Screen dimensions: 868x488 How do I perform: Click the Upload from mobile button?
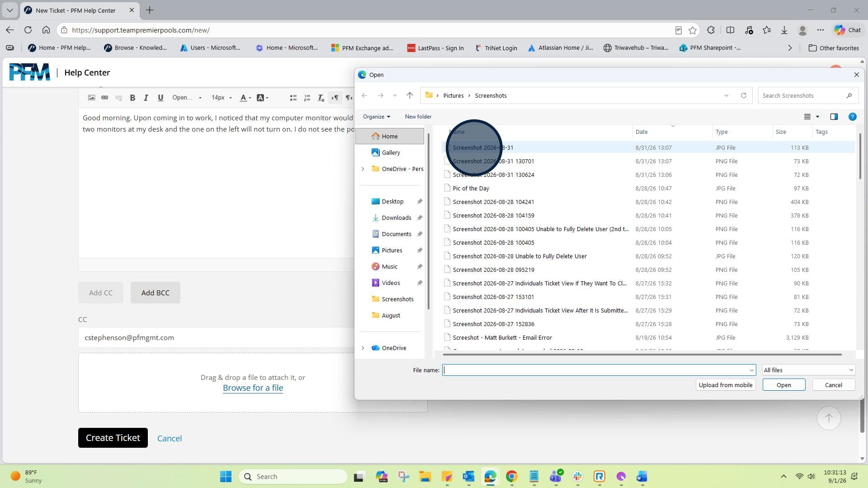725,385
